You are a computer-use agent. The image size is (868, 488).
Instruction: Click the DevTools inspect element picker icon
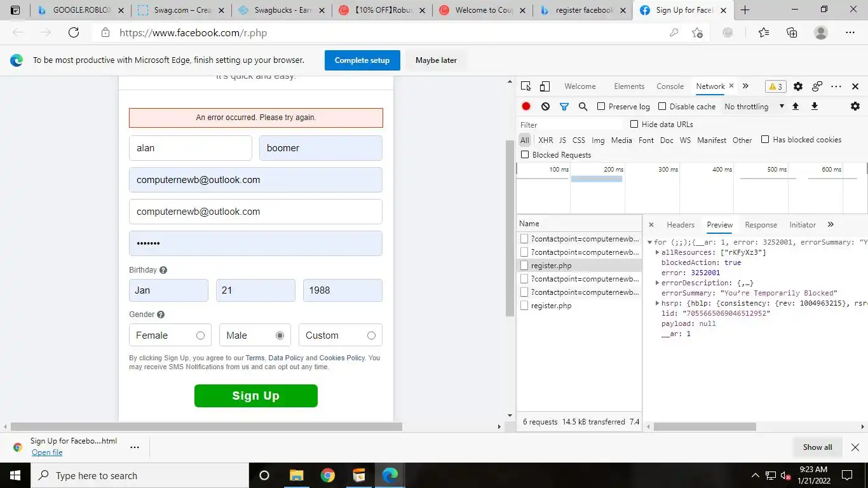tap(526, 86)
